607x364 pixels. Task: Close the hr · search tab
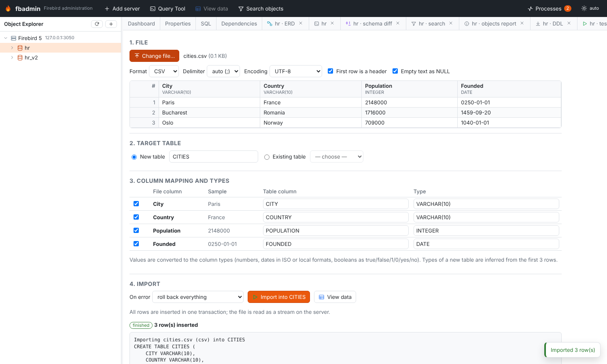point(451,23)
